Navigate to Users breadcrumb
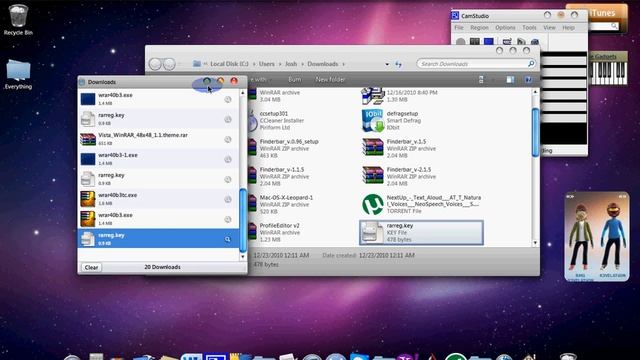This screenshot has height=360, width=640. (267, 64)
